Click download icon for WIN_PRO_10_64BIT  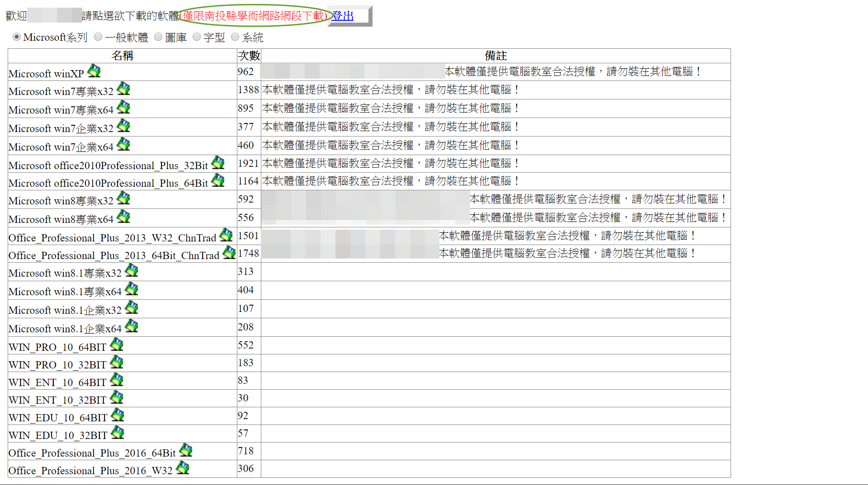[x=117, y=344]
